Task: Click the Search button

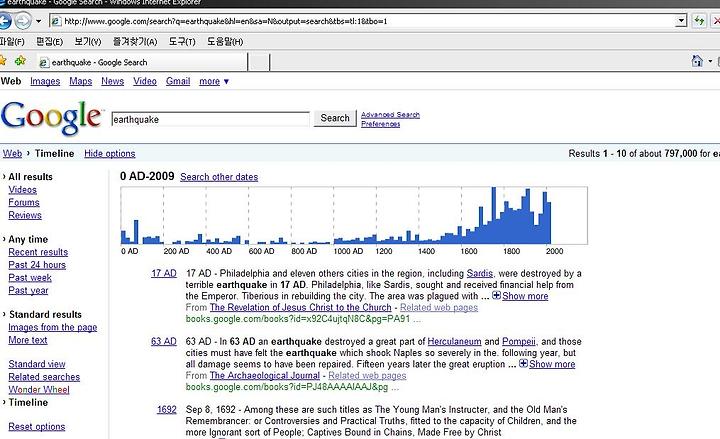Action: point(335,118)
